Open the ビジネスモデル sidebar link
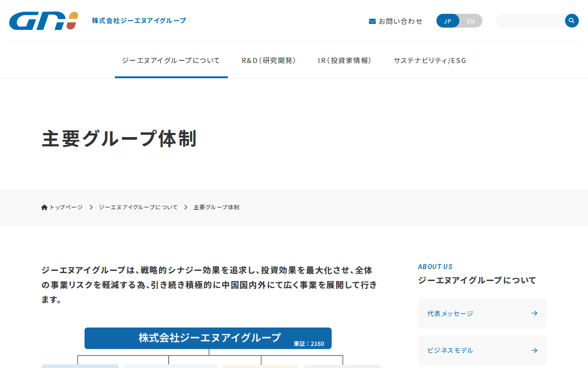The width and height of the screenshot is (588, 368). tap(482, 351)
